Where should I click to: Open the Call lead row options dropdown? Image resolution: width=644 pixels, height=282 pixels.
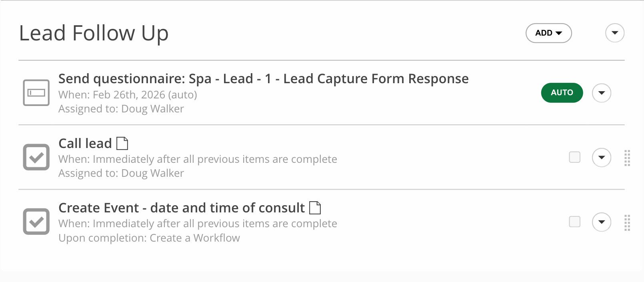(602, 158)
